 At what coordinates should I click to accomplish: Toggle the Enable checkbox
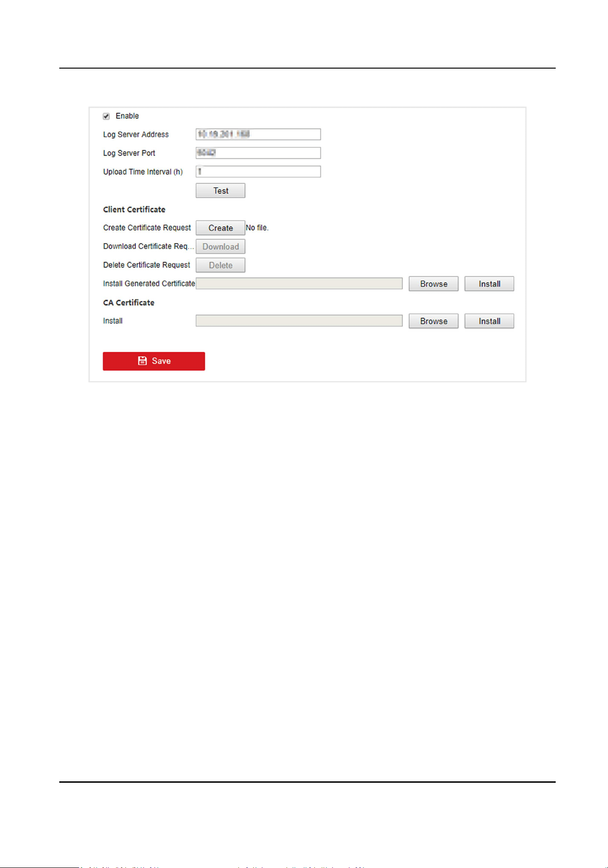click(x=107, y=116)
